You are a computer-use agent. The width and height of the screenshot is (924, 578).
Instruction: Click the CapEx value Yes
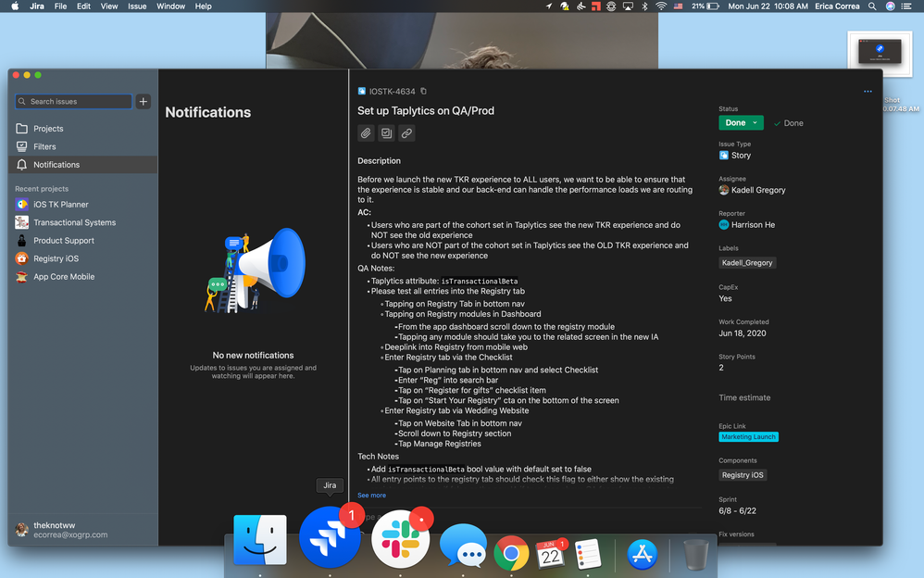tap(726, 298)
